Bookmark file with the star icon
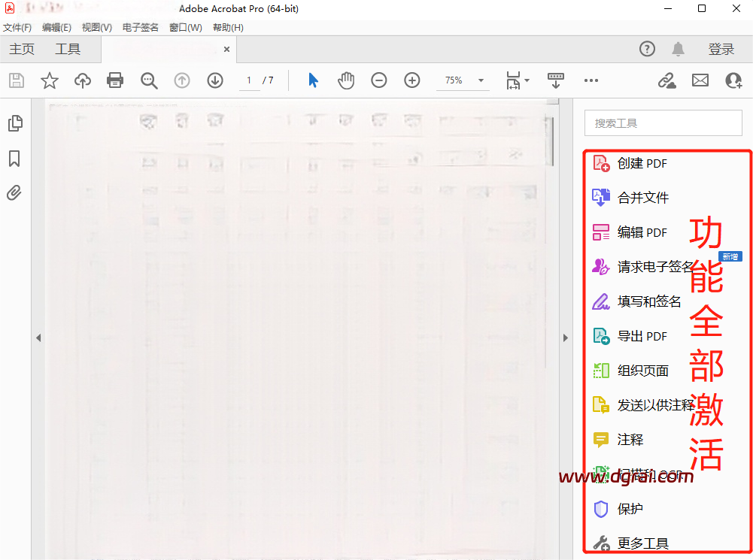The height and width of the screenshot is (560, 753). (50, 80)
